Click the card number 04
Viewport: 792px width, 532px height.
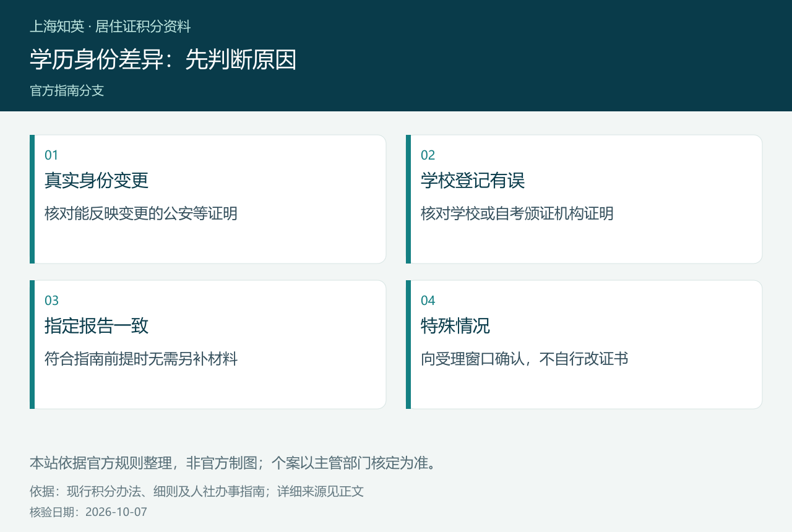pos(428,301)
